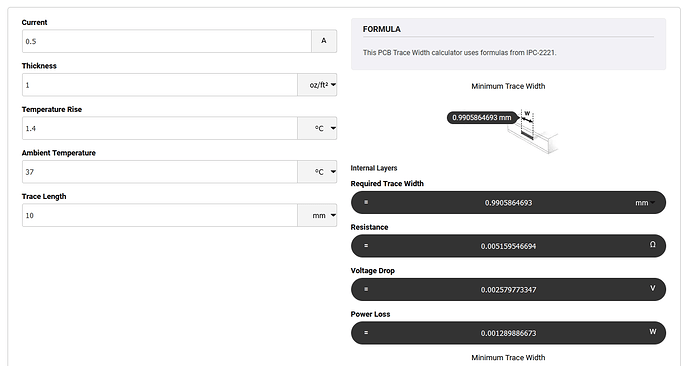Click the Trace Length input field
This screenshot has height=366, width=690.
point(160,216)
